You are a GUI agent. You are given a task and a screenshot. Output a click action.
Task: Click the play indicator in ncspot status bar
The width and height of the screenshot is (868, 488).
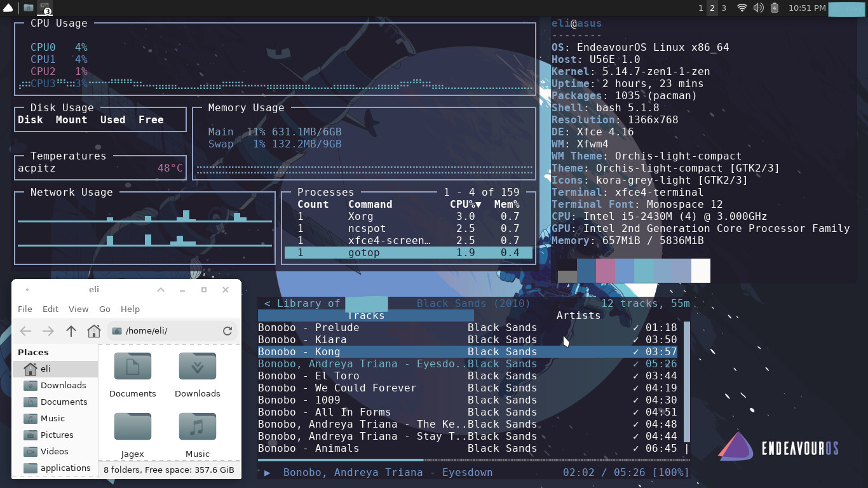point(268,473)
